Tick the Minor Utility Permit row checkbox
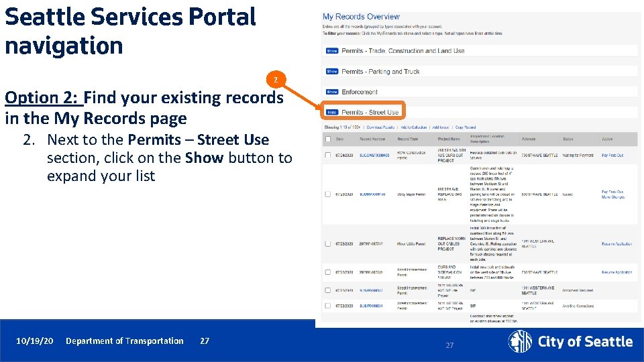The width and height of the screenshot is (644, 362). pyautogui.click(x=328, y=244)
